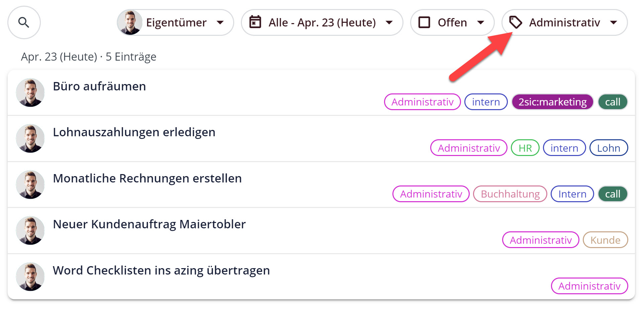Open the search with the magnifier icon
This screenshot has width=644, height=310.
24,22
